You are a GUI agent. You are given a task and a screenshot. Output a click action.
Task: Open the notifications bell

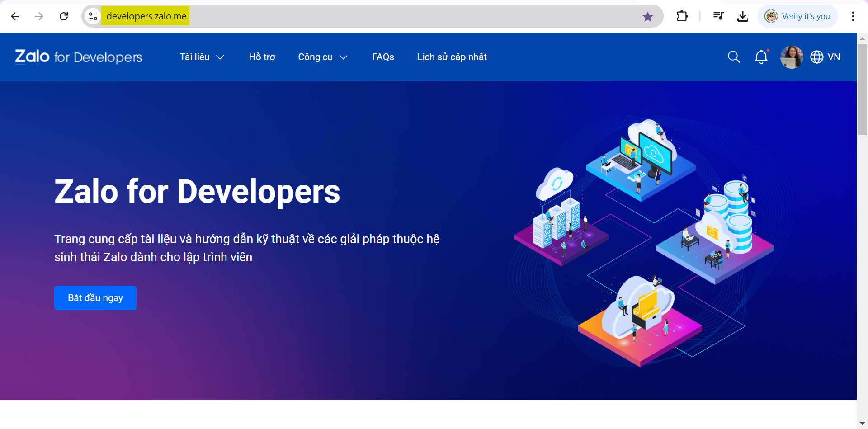click(x=761, y=57)
